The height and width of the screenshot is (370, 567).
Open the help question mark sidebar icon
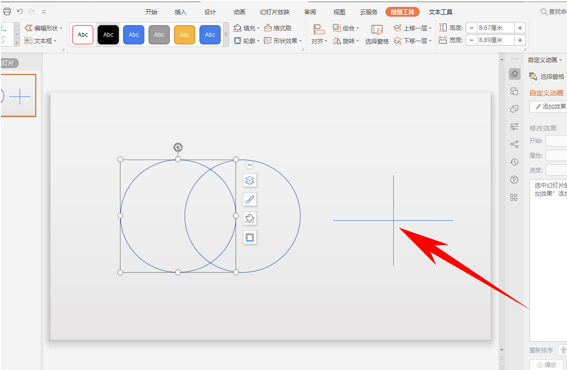pyautogui.click(x=514, y=180)
